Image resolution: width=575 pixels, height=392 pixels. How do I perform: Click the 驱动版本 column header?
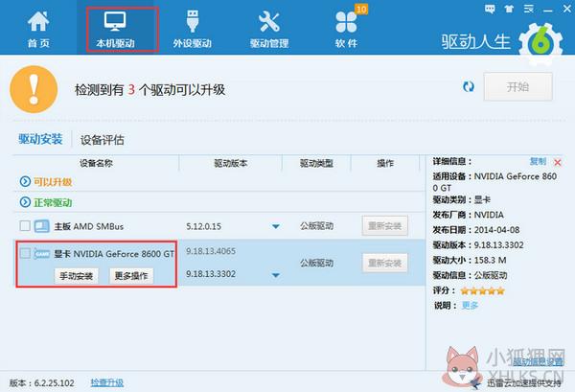click(231, 164)
